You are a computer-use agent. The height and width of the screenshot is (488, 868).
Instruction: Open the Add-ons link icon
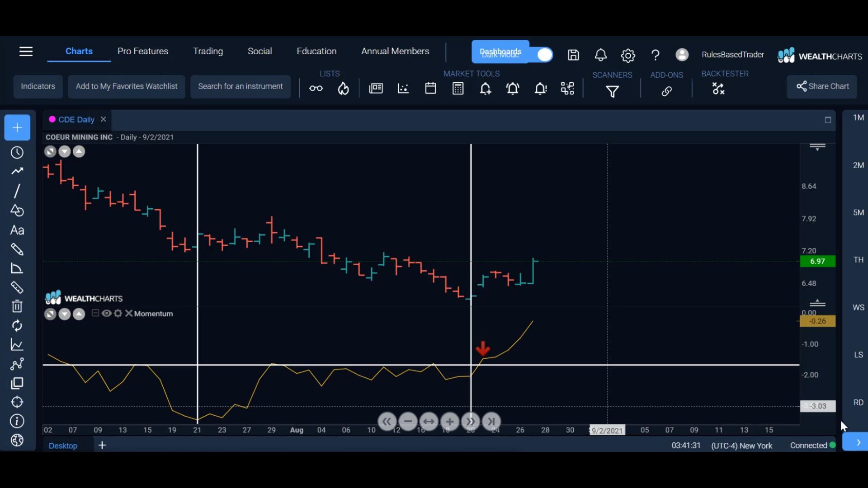tap(666, 91)
